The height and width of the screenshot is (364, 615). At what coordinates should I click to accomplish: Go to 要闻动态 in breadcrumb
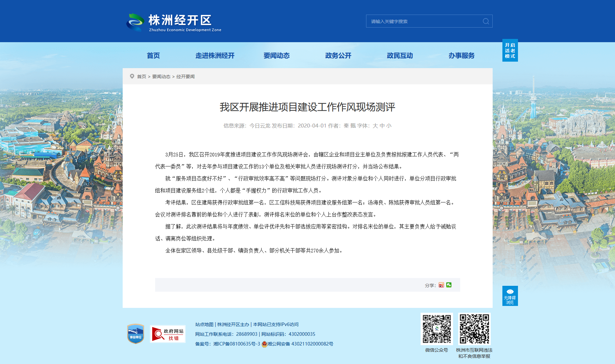[161, 77]
